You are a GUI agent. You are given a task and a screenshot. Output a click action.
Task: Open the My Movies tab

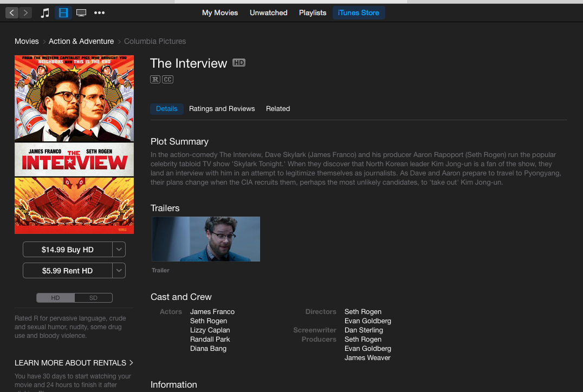click(x=220, y=12)
